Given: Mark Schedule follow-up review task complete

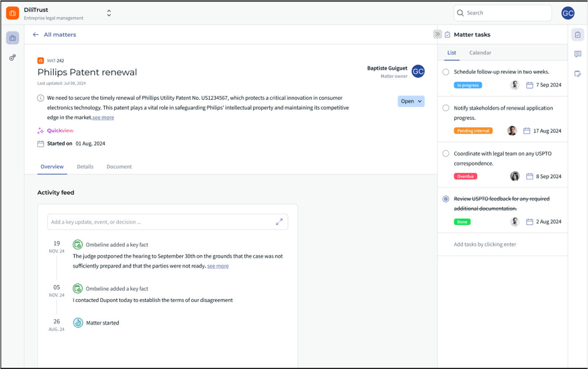Looking at the screenshot, I should tap(446, 72).
